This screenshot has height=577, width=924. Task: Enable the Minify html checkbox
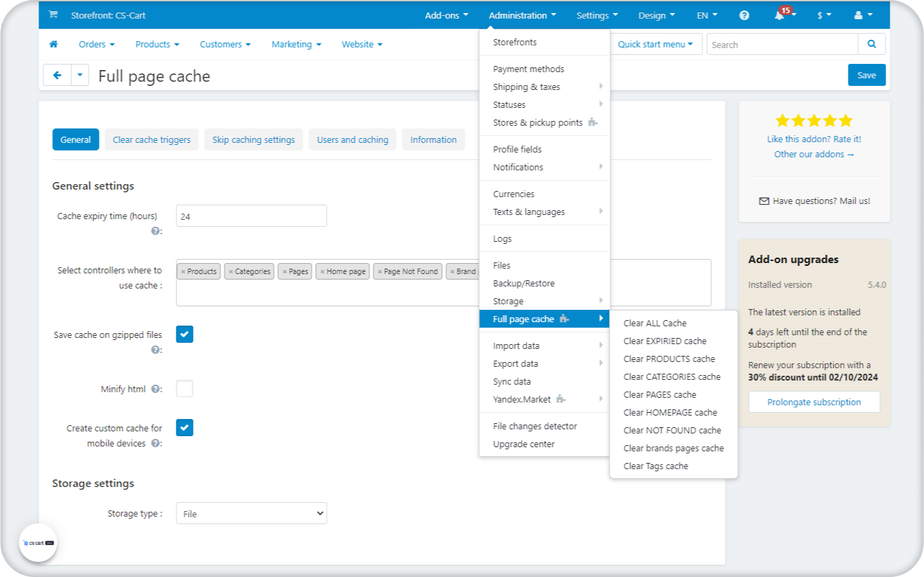coord(185,389)
